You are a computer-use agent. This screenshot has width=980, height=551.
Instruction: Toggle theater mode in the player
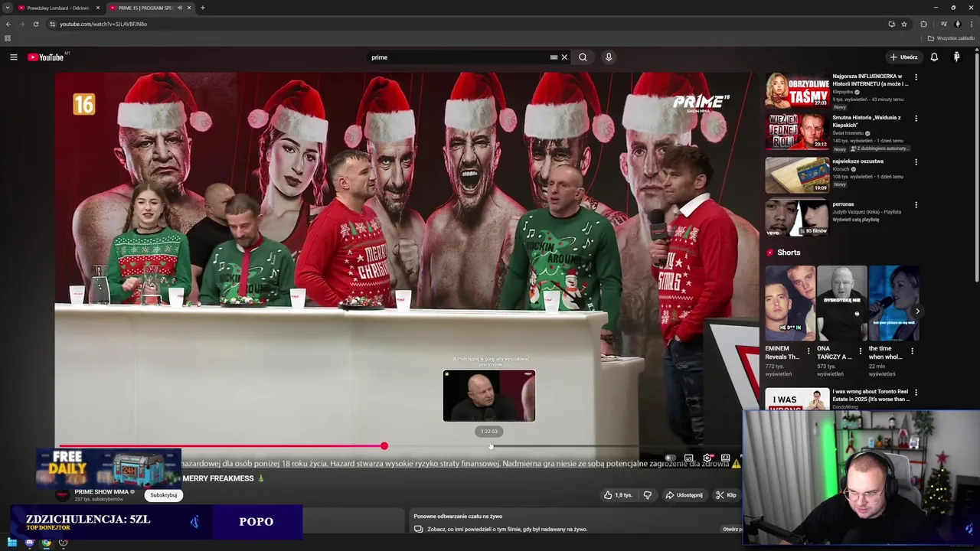coord(725,458)
